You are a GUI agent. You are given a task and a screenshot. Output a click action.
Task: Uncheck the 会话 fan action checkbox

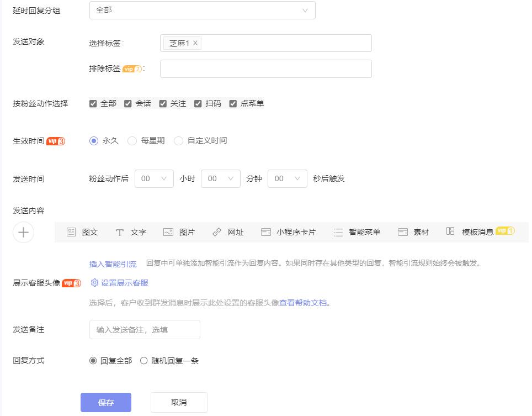coord(127,103)
